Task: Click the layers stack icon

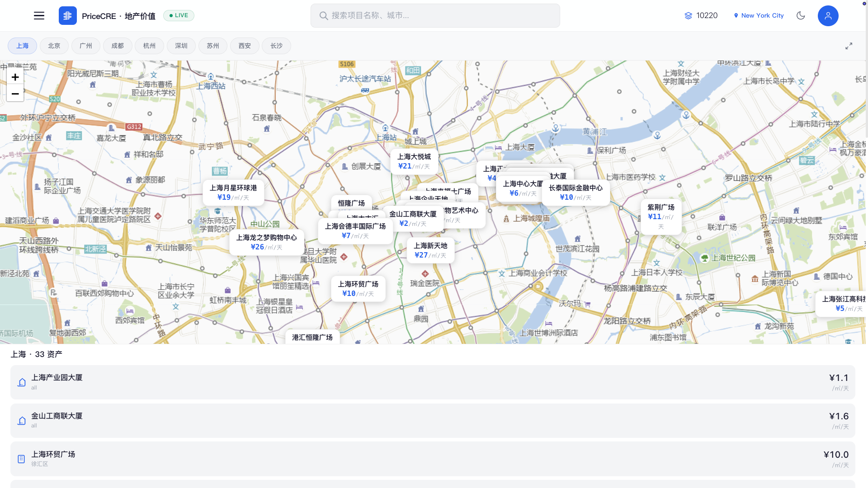Action: coord(688,16)
